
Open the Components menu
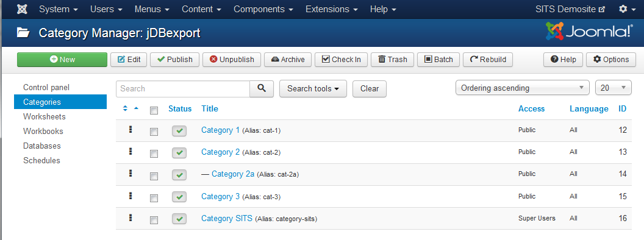click(x=263, y=9)
